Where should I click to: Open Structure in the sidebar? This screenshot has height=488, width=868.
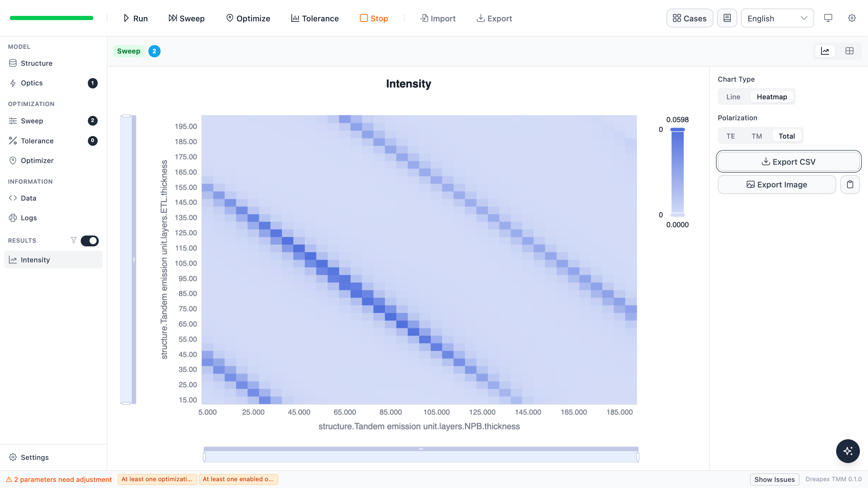[53, 63]
